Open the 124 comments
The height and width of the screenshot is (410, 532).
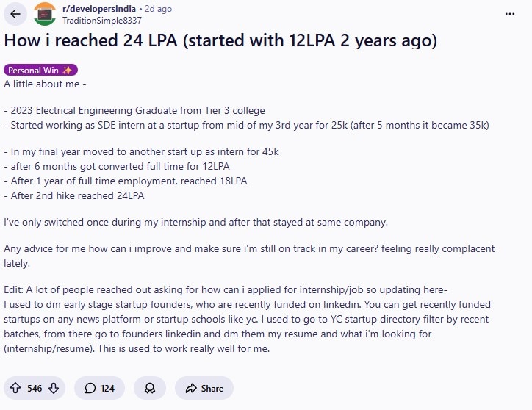point(99,388)
